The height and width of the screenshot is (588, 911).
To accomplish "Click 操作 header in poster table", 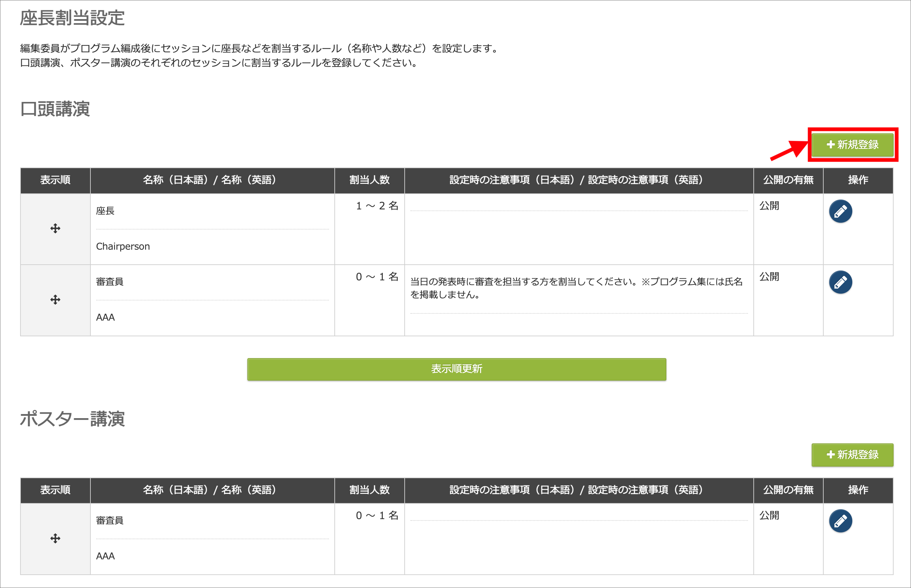I will click(858, 490).
